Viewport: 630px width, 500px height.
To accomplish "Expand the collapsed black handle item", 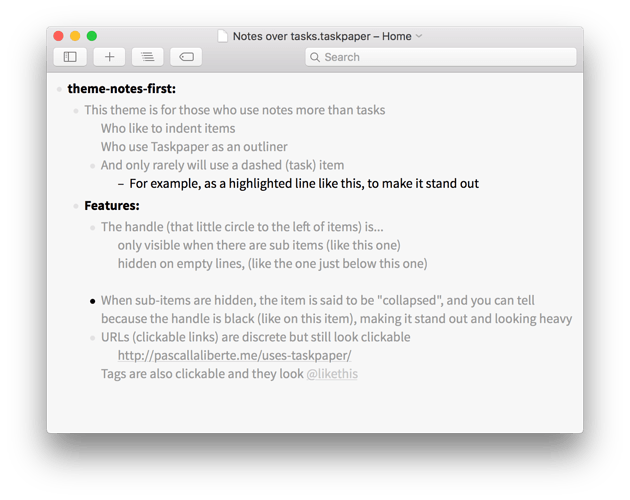I will point(92,301).
